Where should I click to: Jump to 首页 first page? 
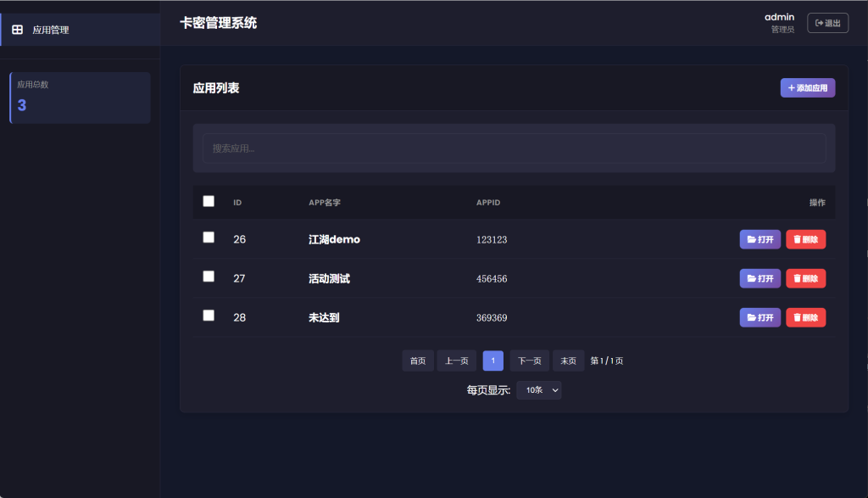coord(418,361)
